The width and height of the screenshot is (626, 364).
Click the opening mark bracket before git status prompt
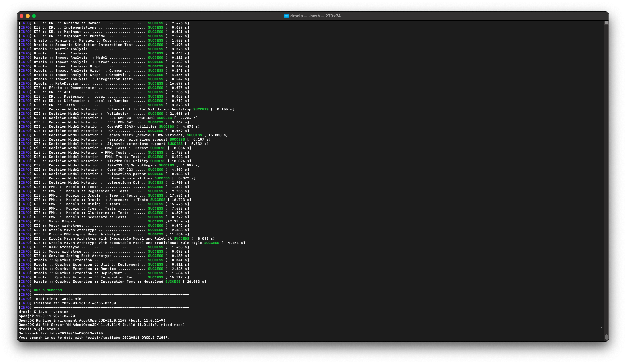(x=18, y=329)
